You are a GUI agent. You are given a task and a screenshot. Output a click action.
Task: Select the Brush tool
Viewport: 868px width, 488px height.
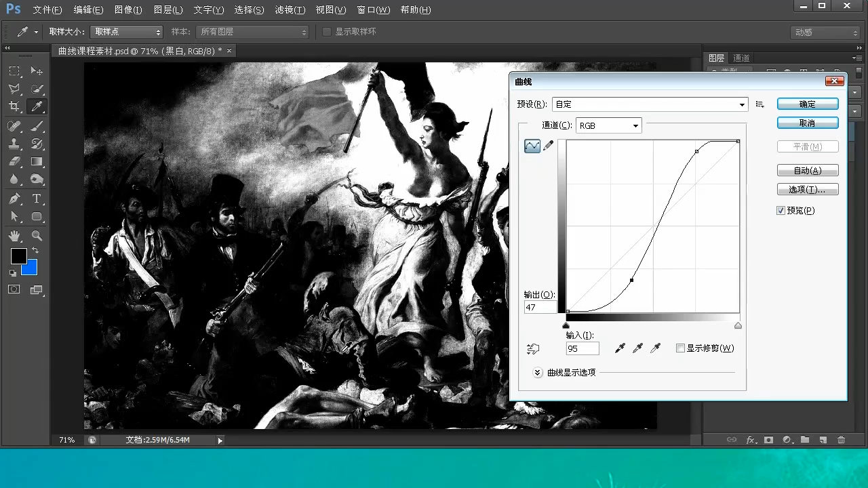(x=37, y=126)
